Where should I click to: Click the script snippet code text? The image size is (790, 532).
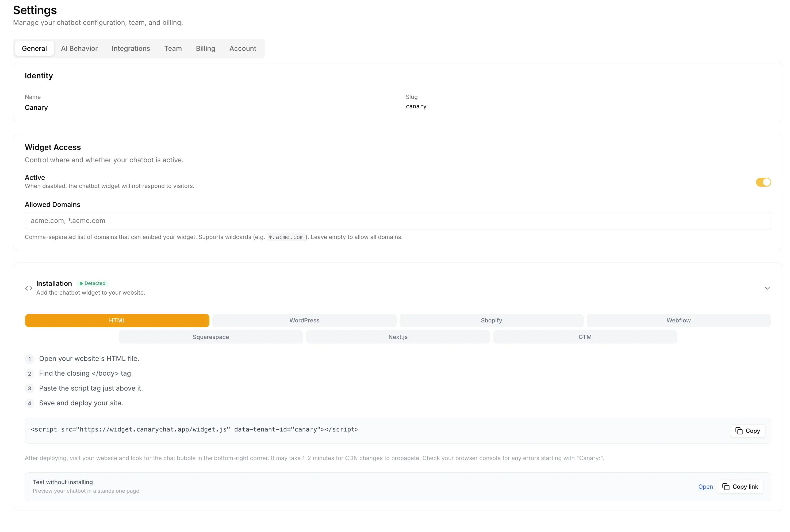click(x=194, y=429)
